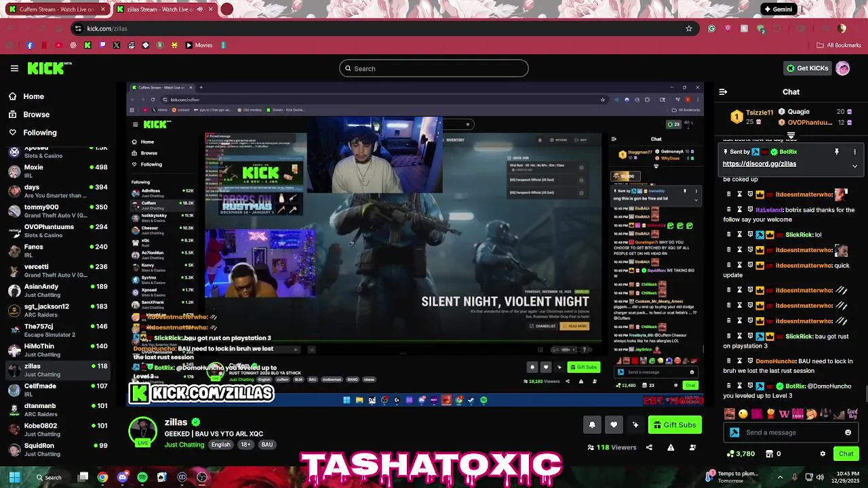868x488 pixels.
Task: Open All Bookmarks folder
Action: [x=839, y=45]
